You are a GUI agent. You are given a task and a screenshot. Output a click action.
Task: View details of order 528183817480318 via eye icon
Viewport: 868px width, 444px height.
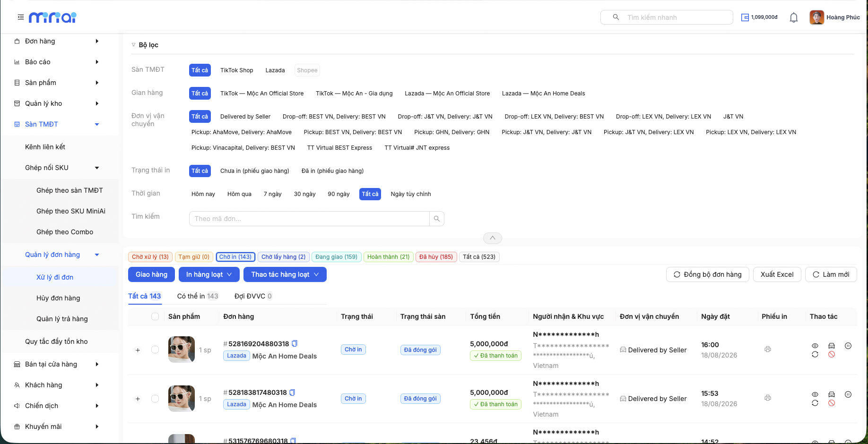(815, 394)
